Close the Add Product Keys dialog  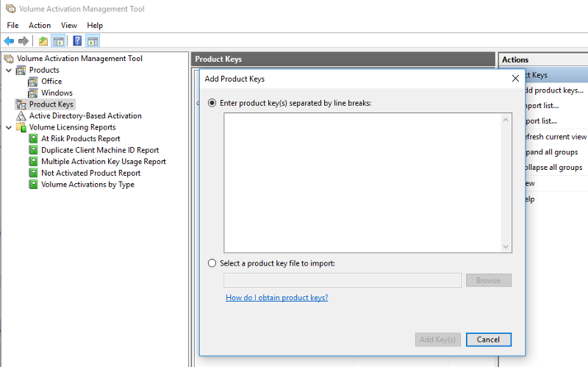click(515, 79)
